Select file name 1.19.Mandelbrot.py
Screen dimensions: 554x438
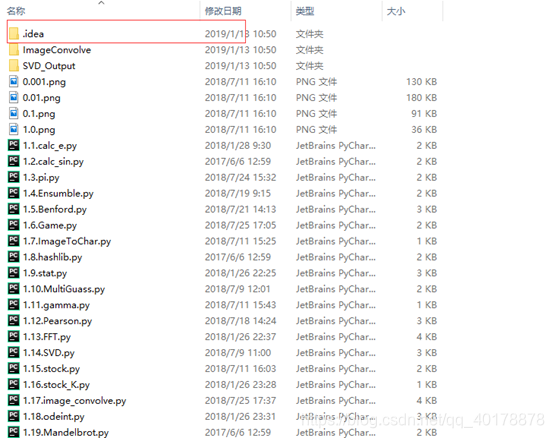tap(66, 432)
